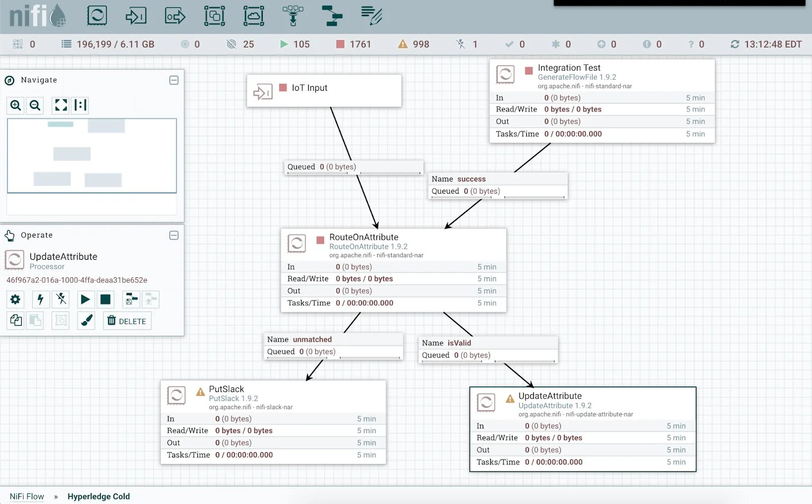Select the Remote Process Group toolbar icon
This screenshot has width=812, height=504.
click(254, 16)
